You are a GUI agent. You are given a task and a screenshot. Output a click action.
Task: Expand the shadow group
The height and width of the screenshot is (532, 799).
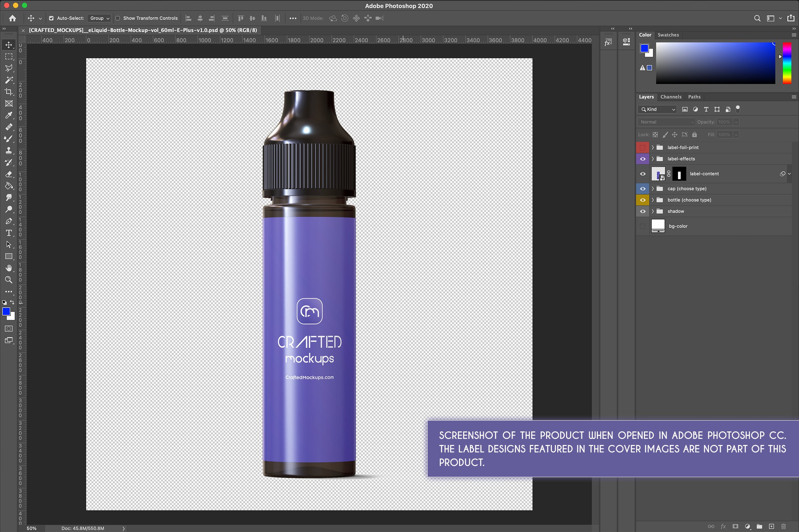pos(652,211)
